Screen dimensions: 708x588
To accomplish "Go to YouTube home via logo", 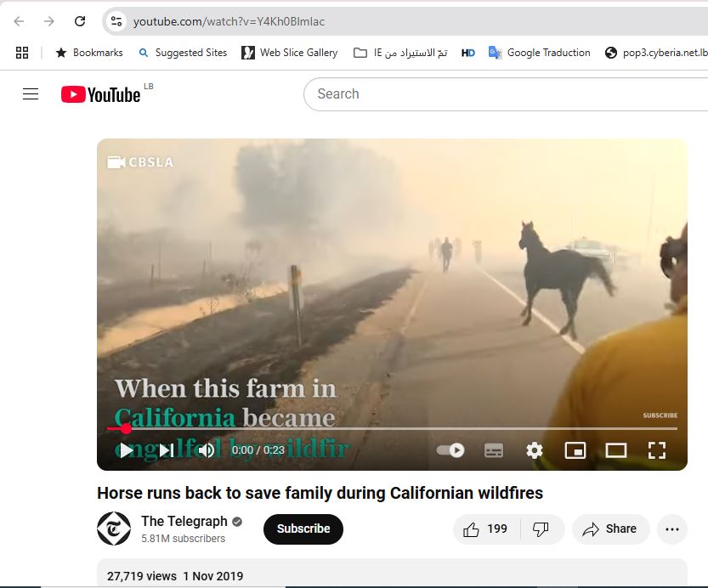I will click(100, 94).
